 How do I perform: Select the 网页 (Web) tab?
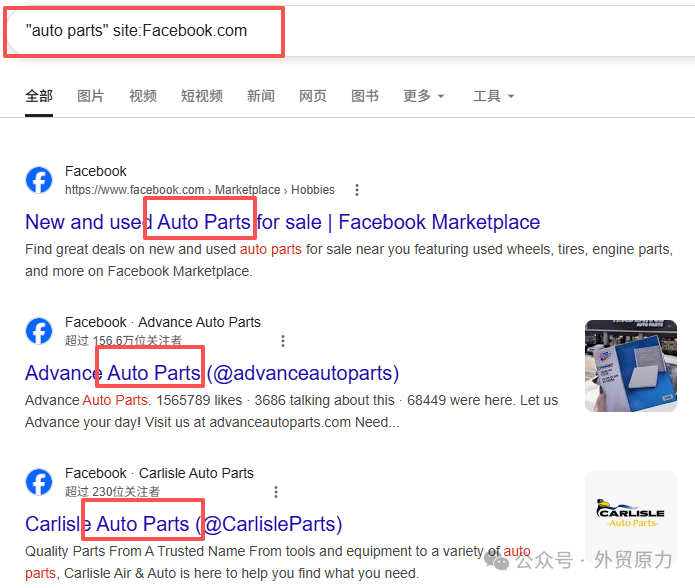tap(312, 96)
